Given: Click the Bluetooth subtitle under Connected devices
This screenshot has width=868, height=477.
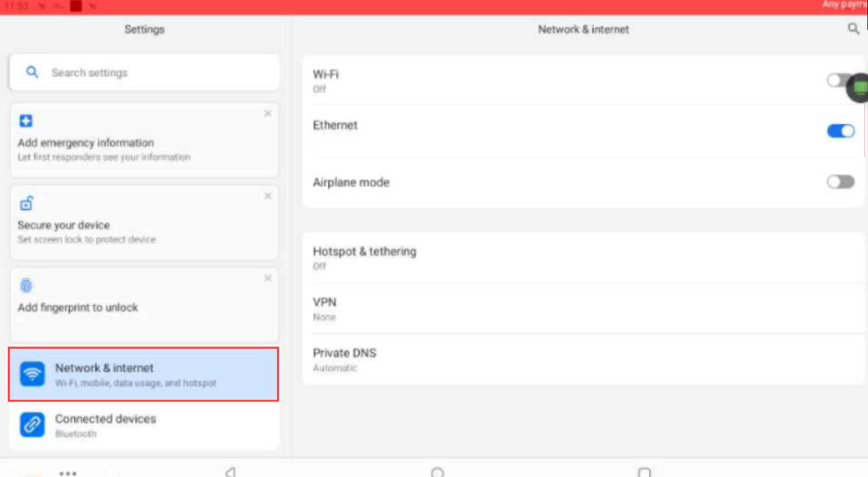Looking at the screenshot, I should (76, 433).
